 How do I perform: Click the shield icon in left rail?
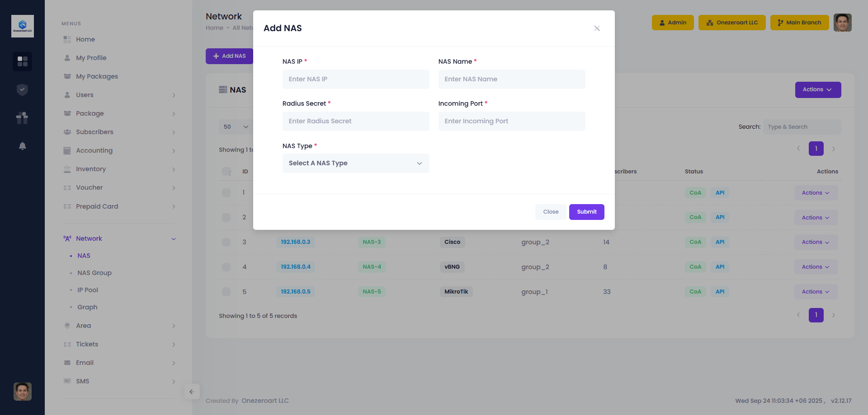22,90
